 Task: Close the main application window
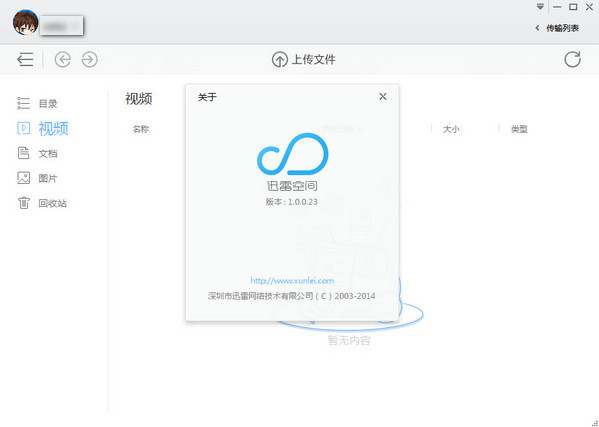coord(589,7)
